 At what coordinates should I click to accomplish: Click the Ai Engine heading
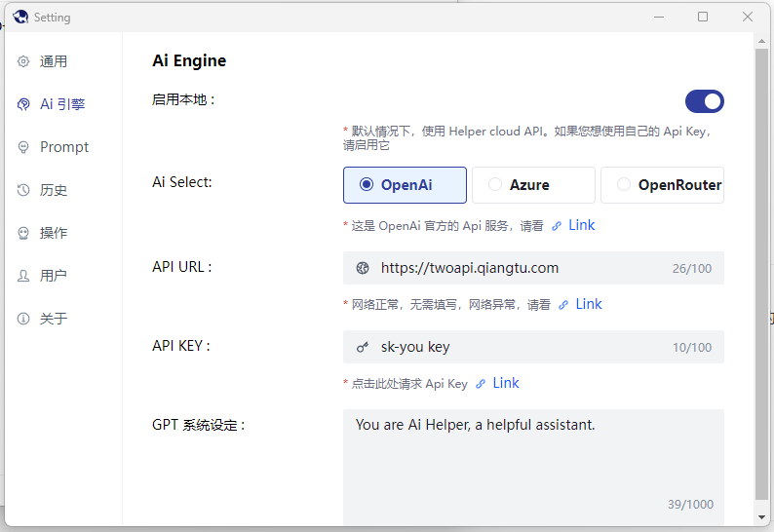click(x=189, y=60)
